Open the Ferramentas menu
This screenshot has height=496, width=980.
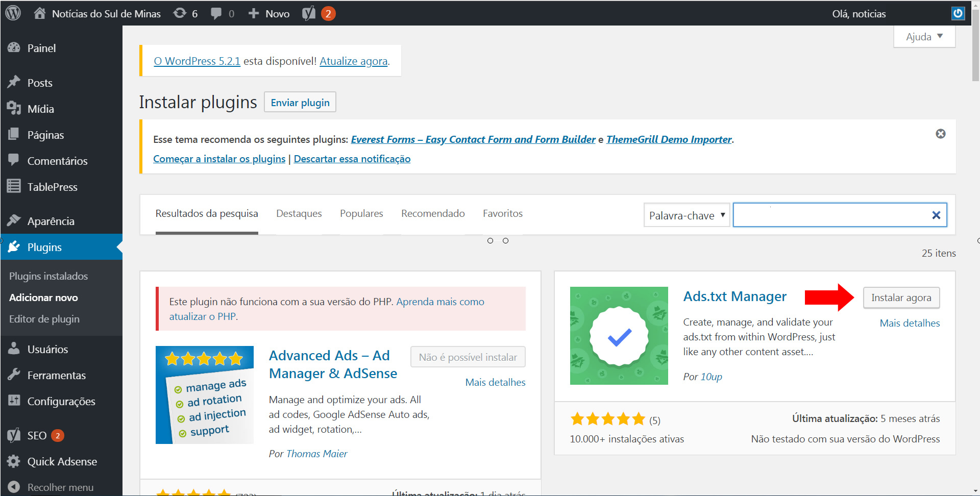(x=61, y=375)
